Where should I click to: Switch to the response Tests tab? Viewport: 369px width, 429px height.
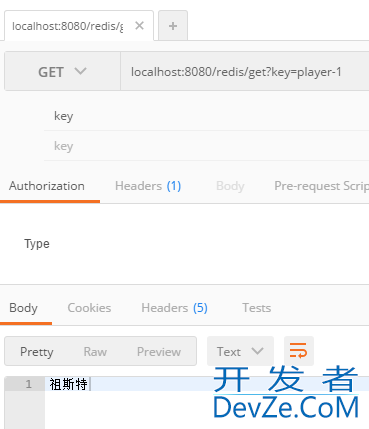point(257,308)
